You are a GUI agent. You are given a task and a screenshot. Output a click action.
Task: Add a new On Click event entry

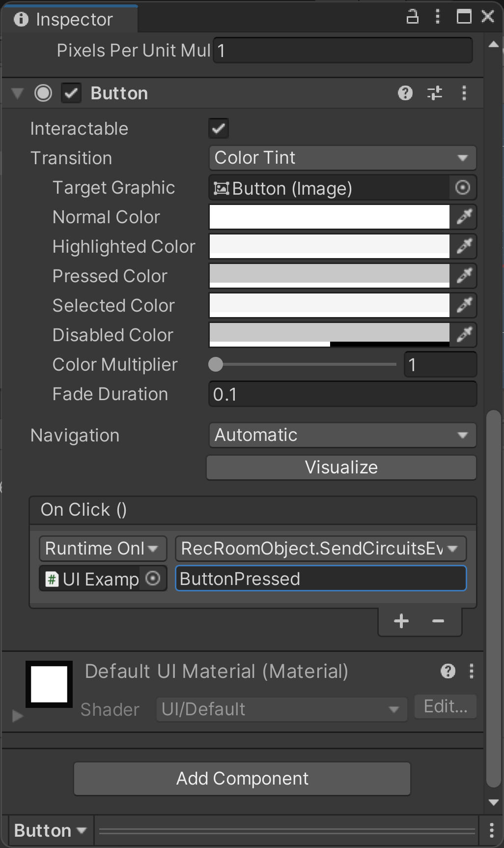(x=401, y=621)
